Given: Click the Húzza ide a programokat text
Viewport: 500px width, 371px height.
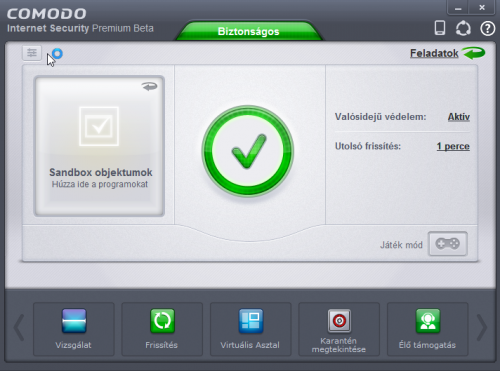Looking at the screenshot, I should coord(100,184).
